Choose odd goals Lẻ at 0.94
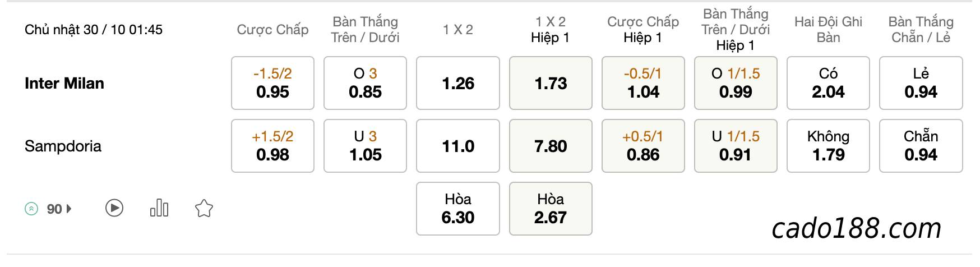Screen dimensions: 980x267 [921, 83]
